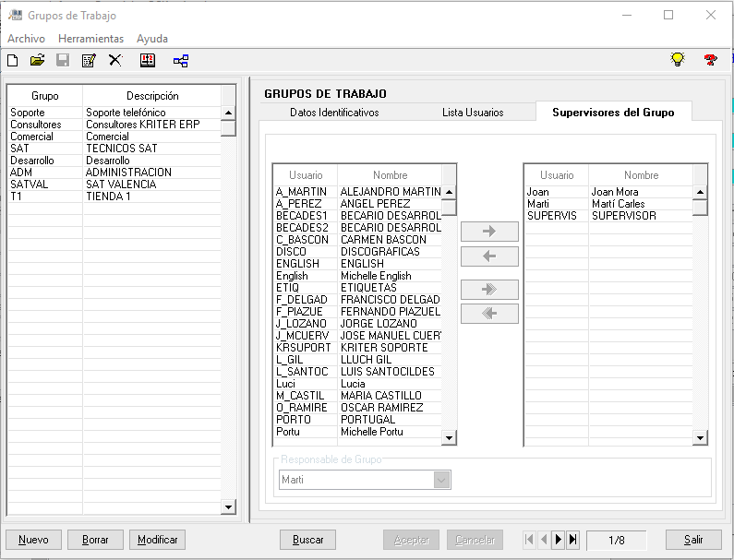Viewport: 734px width, 560px height.
Task: Select user O_RAMIRE in available list
Action: pyautogui.click(x=357, y=408)
